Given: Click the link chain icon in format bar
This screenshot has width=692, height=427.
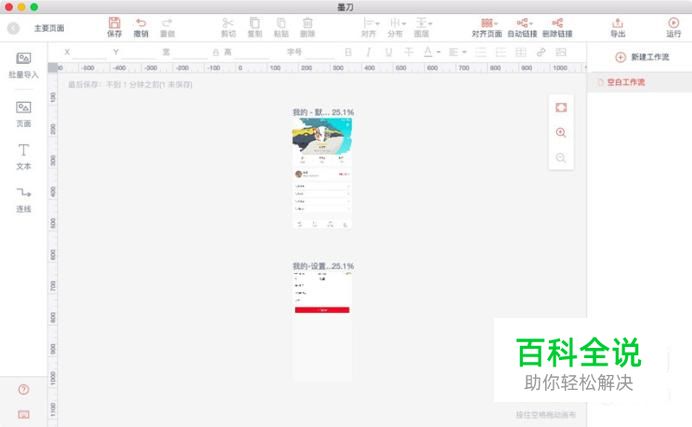Looking at the screenshot, I should click(541, 52).
